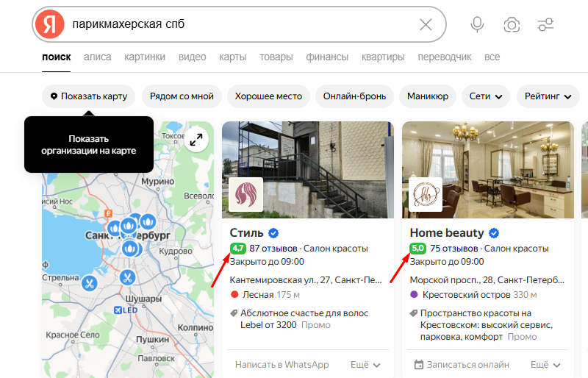Click the red Лесная metro dot icon
588x378 pixels.
(x=234, y=295)
